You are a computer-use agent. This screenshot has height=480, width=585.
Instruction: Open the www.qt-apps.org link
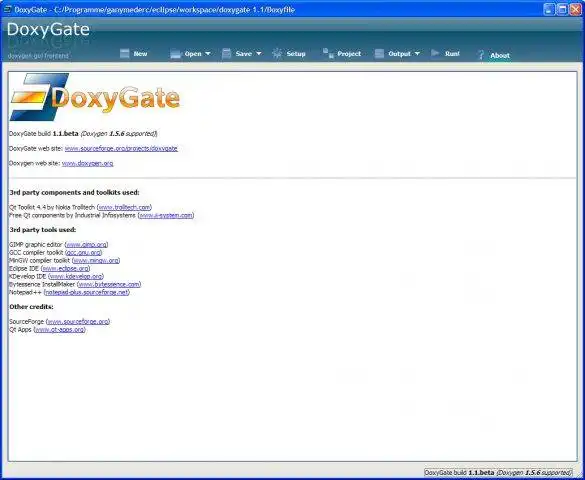click(60, 330)
